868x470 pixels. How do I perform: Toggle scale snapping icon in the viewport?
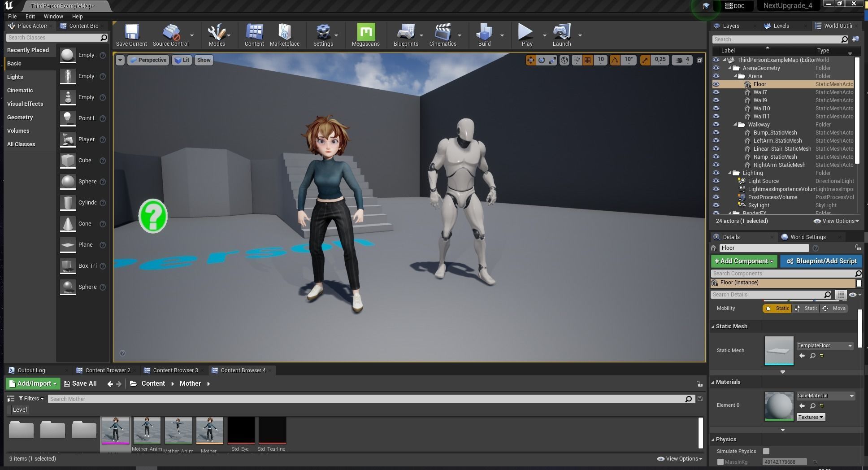click(x=645, y=60)
